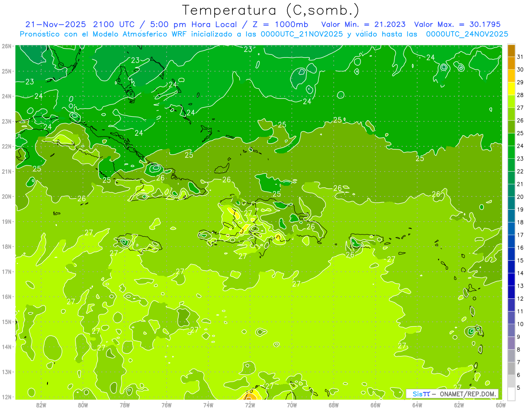The image size is (532, 411).
Task: Click the '31' label in the color legend
Action: pyautogui.click(x=520, y=57)
